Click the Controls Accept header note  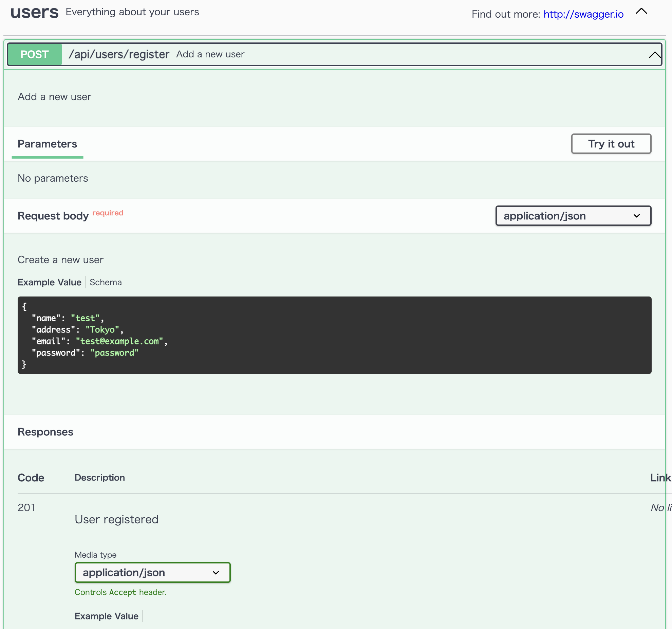120,592
